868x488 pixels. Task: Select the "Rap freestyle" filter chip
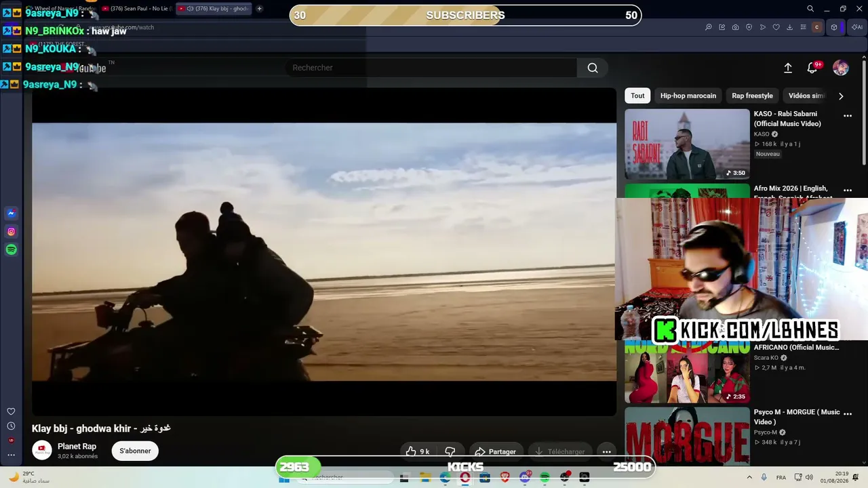(752, 96)
